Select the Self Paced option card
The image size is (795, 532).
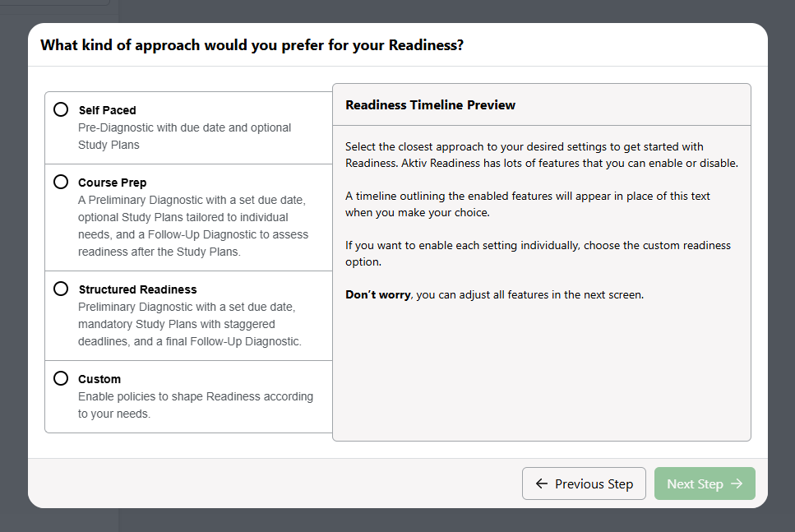[x=187, y=127]
